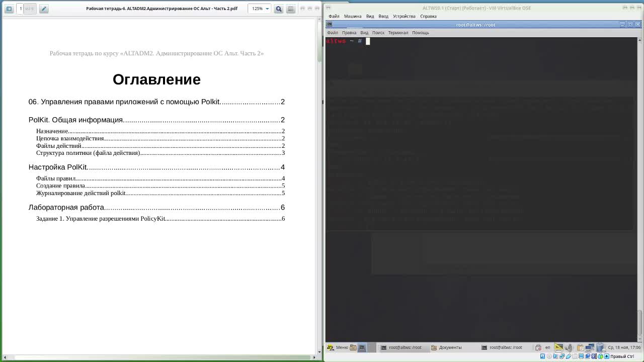Open 'Создание правила' contents entry
The width and height of the screenshot is (644, 362).
click(x=160, y=186)
